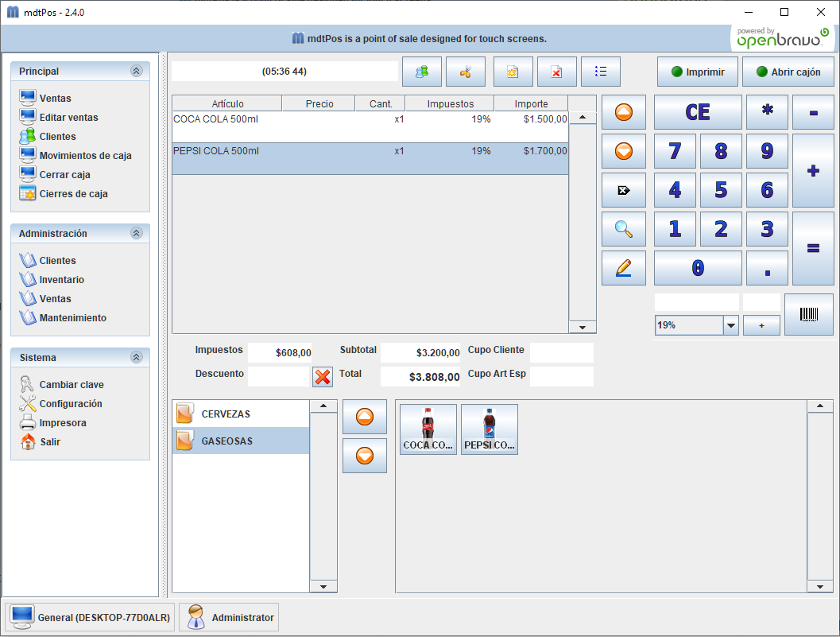Click the Cupo Cliente field
Screen dimensions: 840x637
(x=561, y=353)
